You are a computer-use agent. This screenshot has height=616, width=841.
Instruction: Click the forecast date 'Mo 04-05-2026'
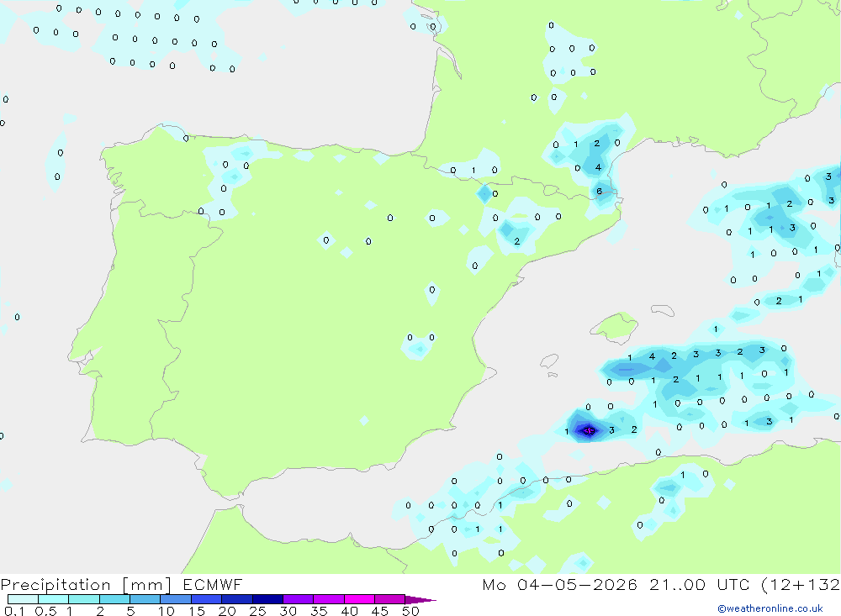pos(559,584)
